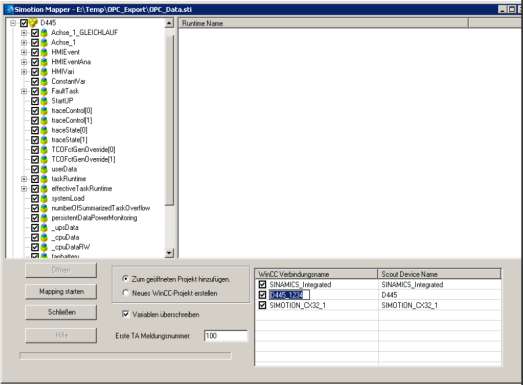
Task: Click the HMIEventAna node icon
Action: coord(44,62)
